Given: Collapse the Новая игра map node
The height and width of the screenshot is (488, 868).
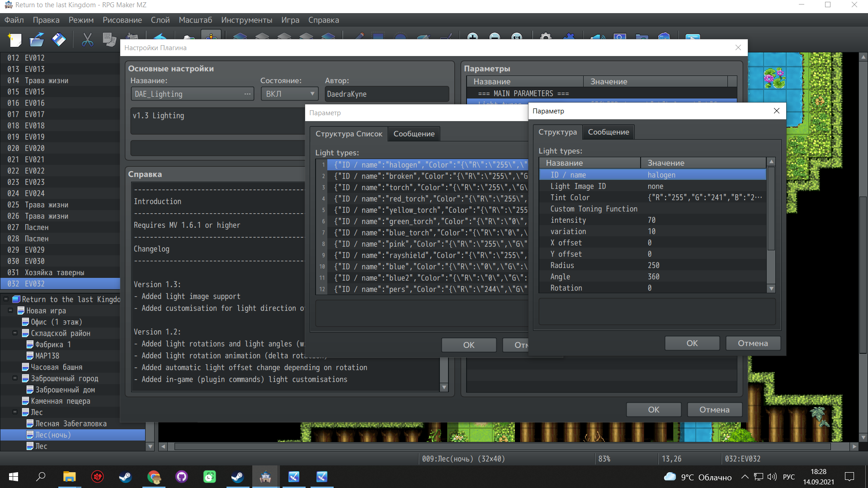Looking at the screenshot, I should [x=10, y=310].
